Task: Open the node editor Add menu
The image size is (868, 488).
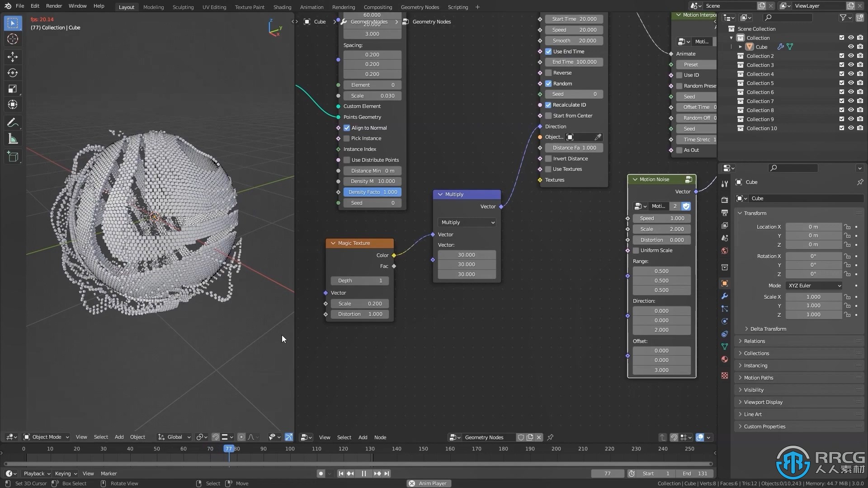Action: 363,437
